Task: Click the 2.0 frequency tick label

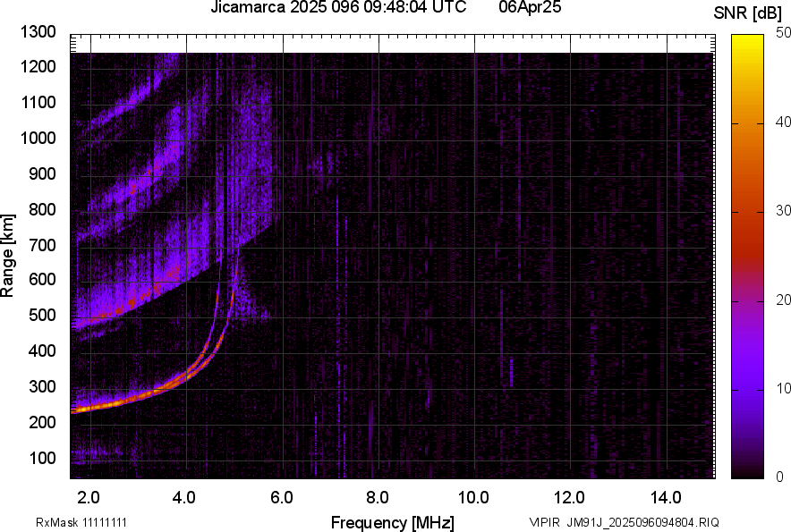Action: coord(89,498)
